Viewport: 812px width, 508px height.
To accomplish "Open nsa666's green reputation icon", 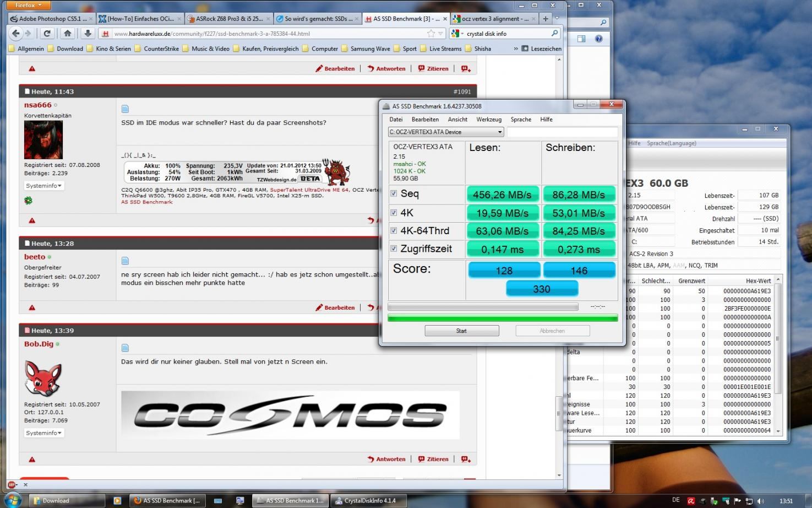I will [x=28, y=201].
